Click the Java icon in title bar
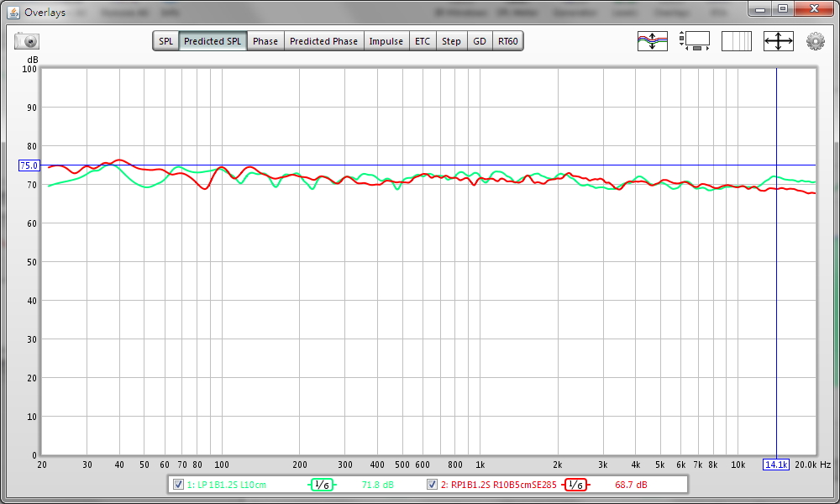The height and width of the screenshot is (504, 840). tap(13, 13)
